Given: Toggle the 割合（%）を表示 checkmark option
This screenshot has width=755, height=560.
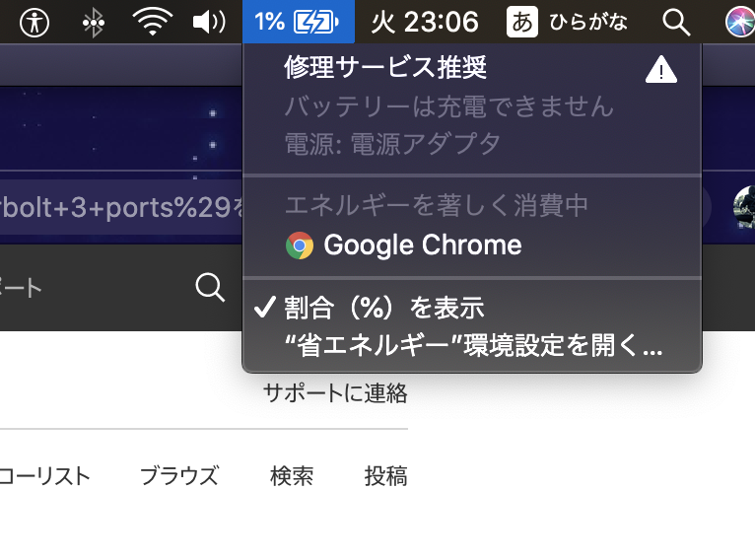Looking at the screenshot, I should 384,309.
